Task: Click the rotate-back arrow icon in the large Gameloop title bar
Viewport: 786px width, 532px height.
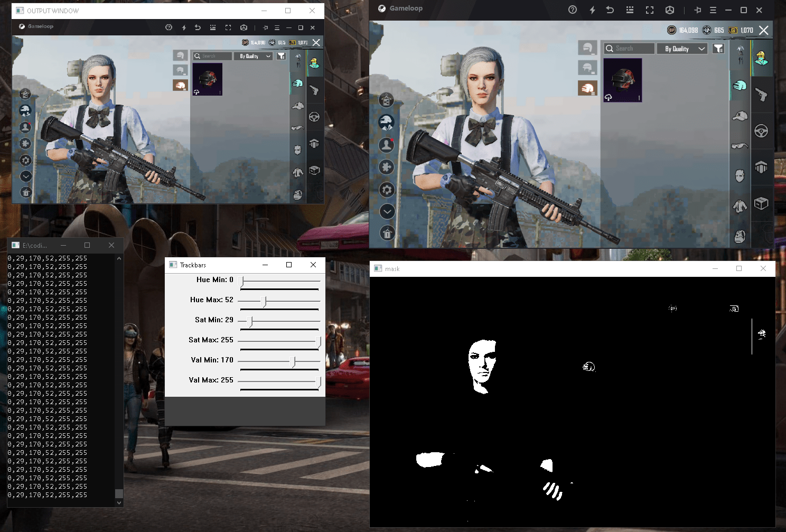Action: point(610,10)
